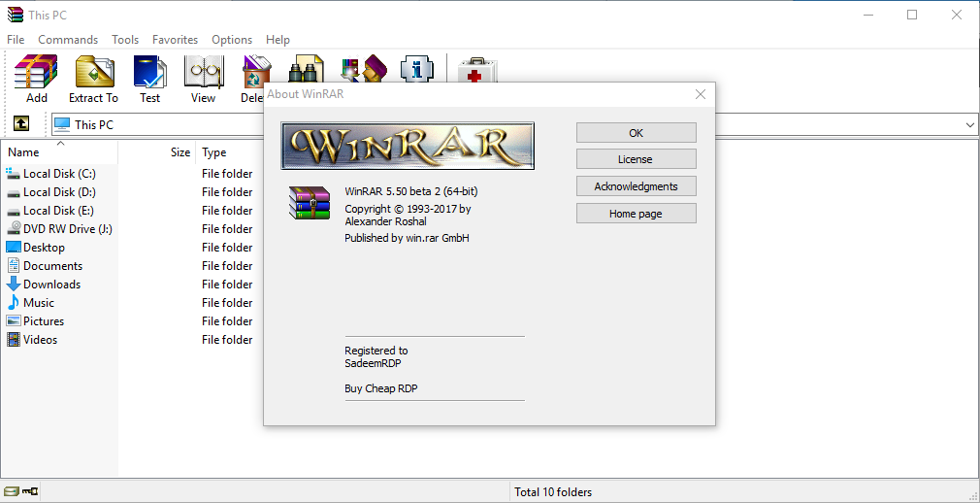The height and width of the screenshot is (503, 980).
Task: Click the Documents folder icon
Action: pos(14,266)
